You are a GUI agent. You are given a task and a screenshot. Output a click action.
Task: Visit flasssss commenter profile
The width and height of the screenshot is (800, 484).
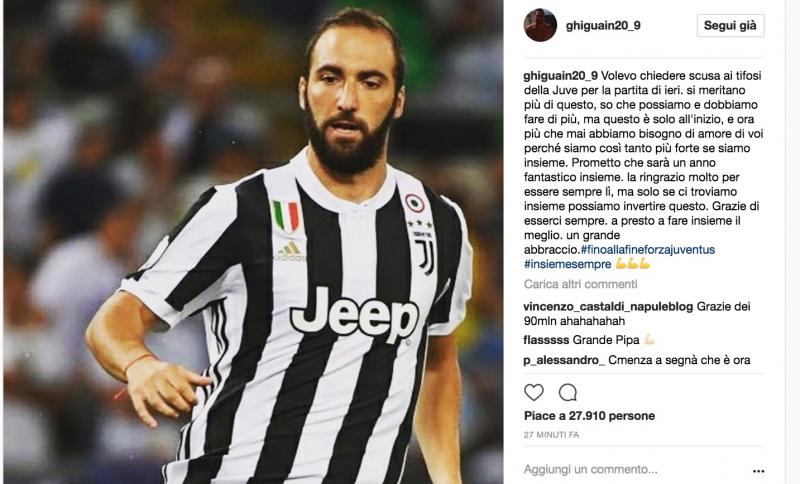click(x=546, y=340)
